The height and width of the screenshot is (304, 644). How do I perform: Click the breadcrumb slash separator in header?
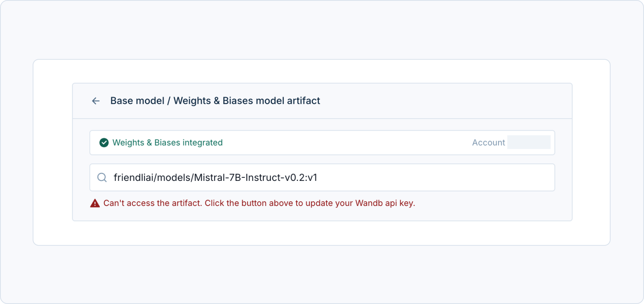coord(169,101)
